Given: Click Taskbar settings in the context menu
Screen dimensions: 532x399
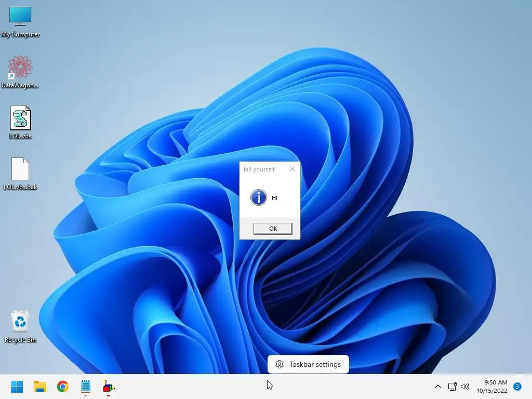Looking at the screenshot, I should pos(308,364).
